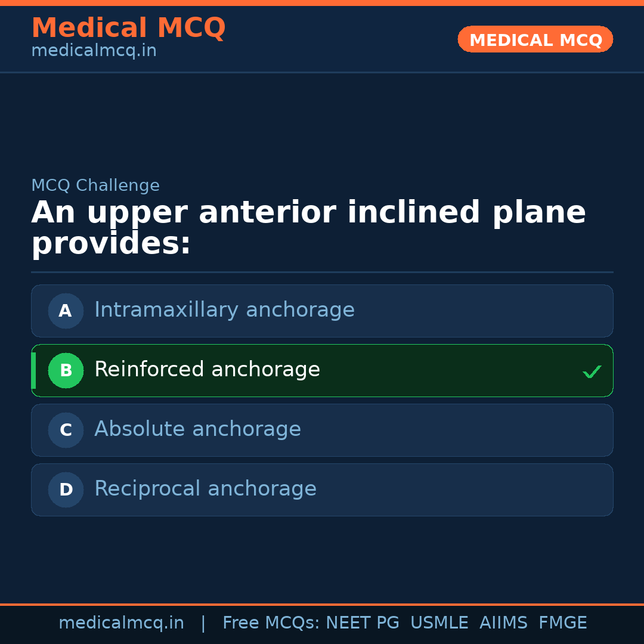Click the green B circle icon
This screenshot has height=644, width=644.
click(66, 370)
